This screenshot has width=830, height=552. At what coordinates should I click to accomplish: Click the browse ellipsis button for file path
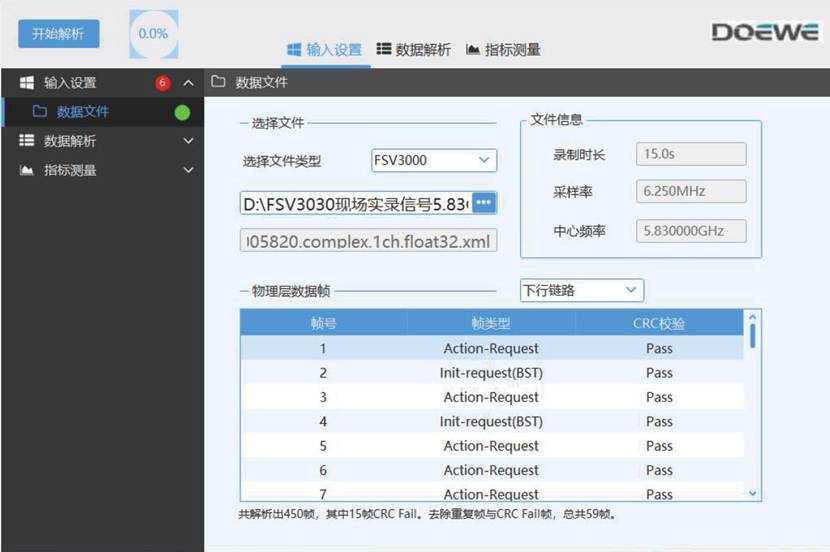[484, 203]
